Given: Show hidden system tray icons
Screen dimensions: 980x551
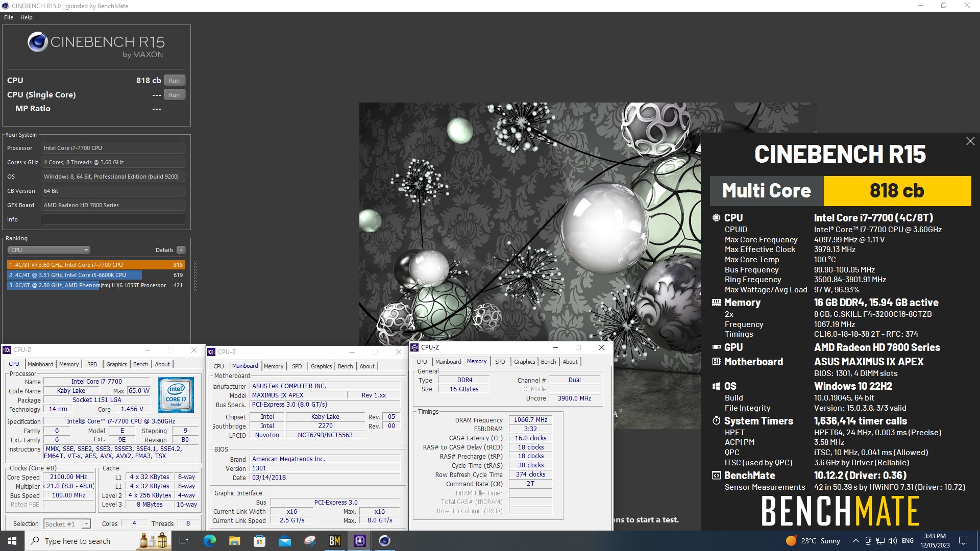Looking at the screenshot, I should click(x=855, y=541).
